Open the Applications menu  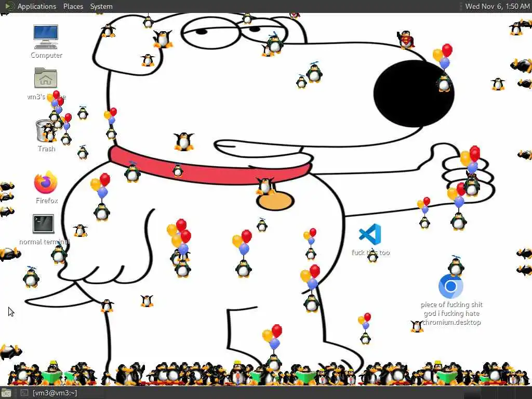37,6
